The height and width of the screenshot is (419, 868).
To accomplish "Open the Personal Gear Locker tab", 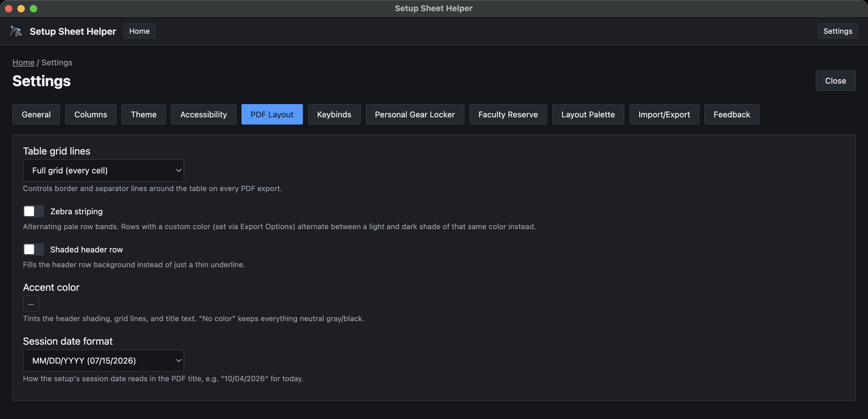I will [x=415, y=114].
